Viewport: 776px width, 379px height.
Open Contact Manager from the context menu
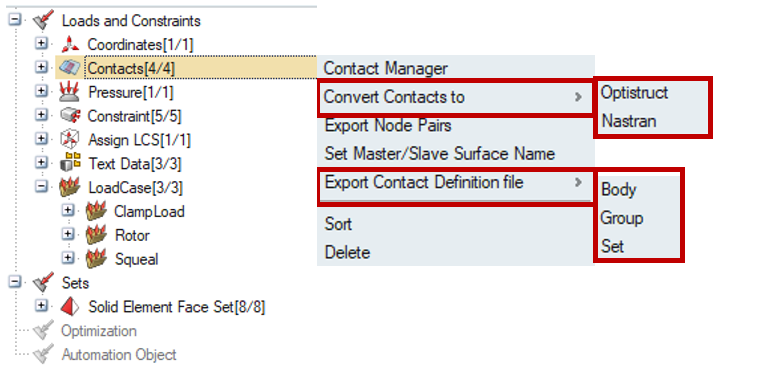(386, 68)
